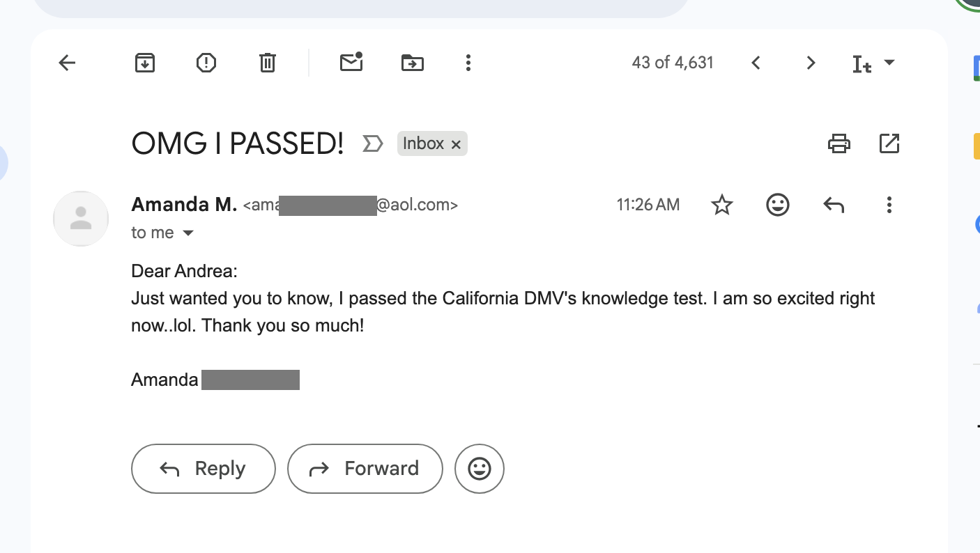Report the email as spam
980x553 pixels.
[x=206, y=63]
